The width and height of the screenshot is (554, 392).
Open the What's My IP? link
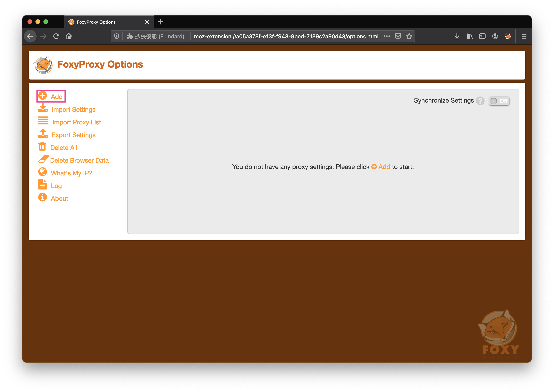71,173
